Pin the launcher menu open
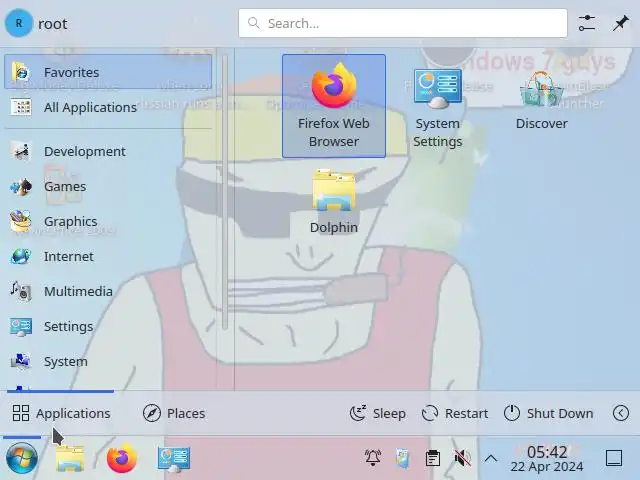Image resolution: width=640 pixels, height=480 pixels. click(x=620, y=23)
